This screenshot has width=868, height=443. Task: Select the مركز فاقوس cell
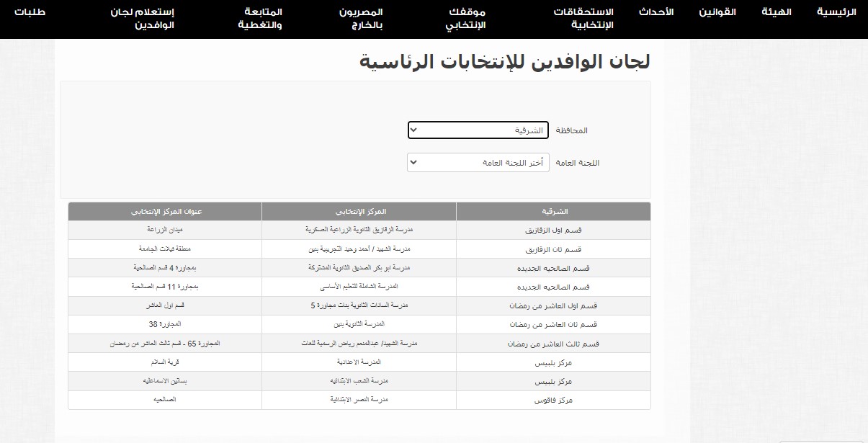coord(553,400)
